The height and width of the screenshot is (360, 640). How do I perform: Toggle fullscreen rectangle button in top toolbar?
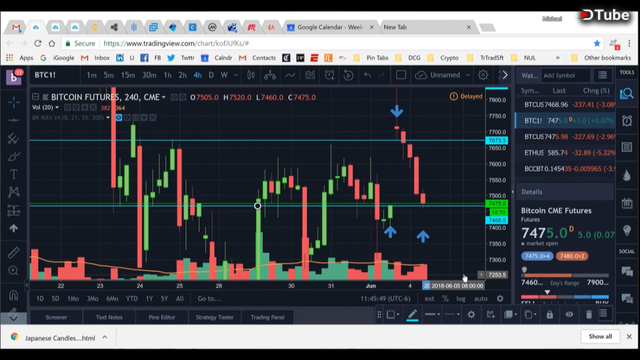coord(401,75)
